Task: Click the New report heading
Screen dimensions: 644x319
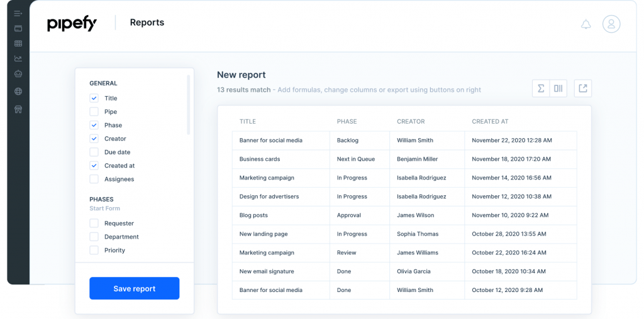Action: (241, 75)
